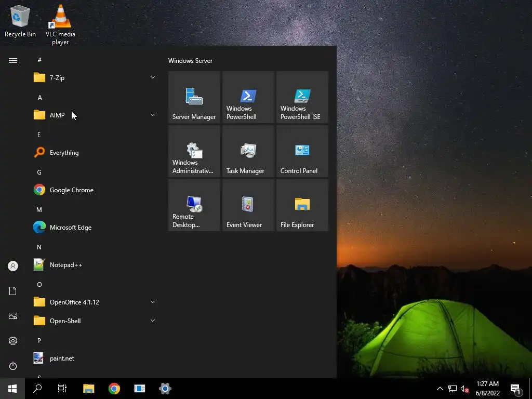Launch the Task Manager tile
This screenshot has width=532, height=399.
click(248, 151)
